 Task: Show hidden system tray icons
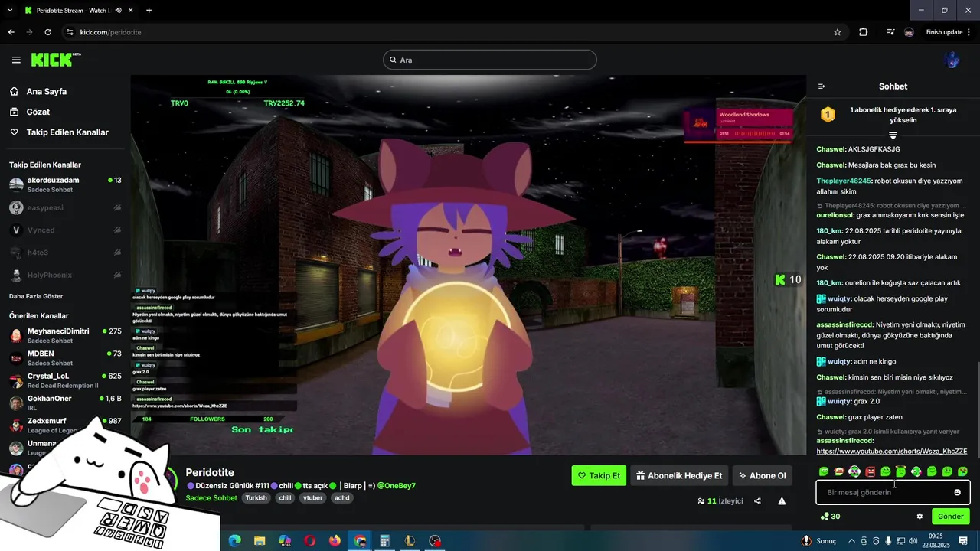[x=851, y=541]
